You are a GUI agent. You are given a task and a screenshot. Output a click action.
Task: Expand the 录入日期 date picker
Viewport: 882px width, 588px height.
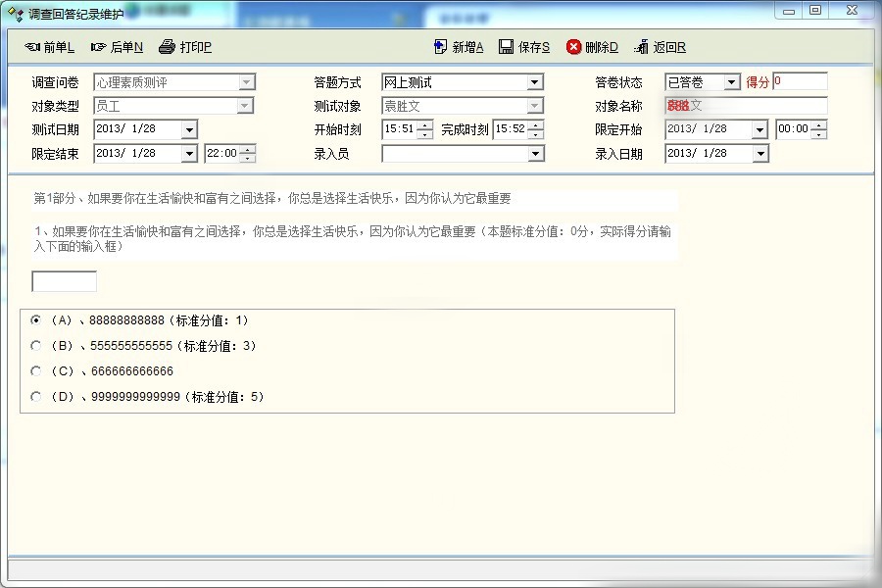[760, 153]
